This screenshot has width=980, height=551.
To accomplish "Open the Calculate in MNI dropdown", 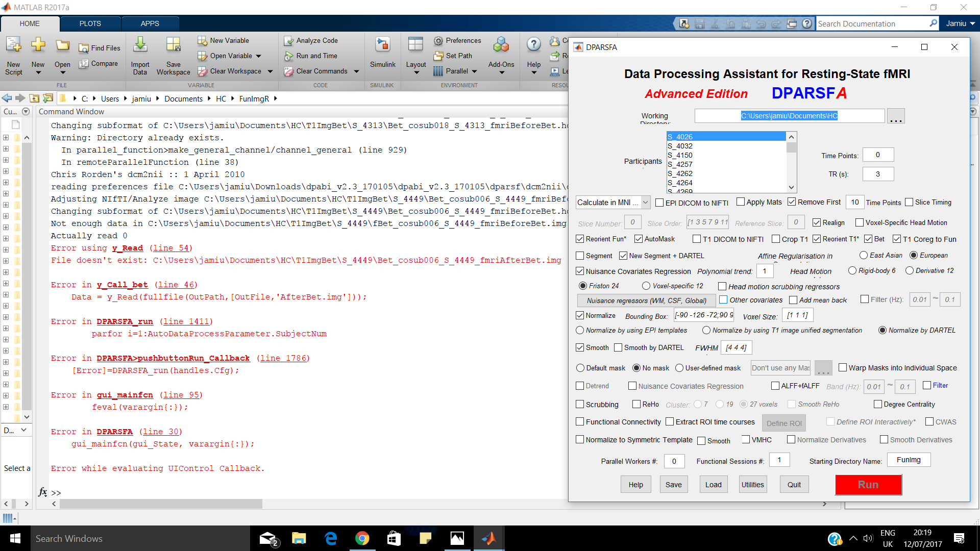I will click(613, 202).
